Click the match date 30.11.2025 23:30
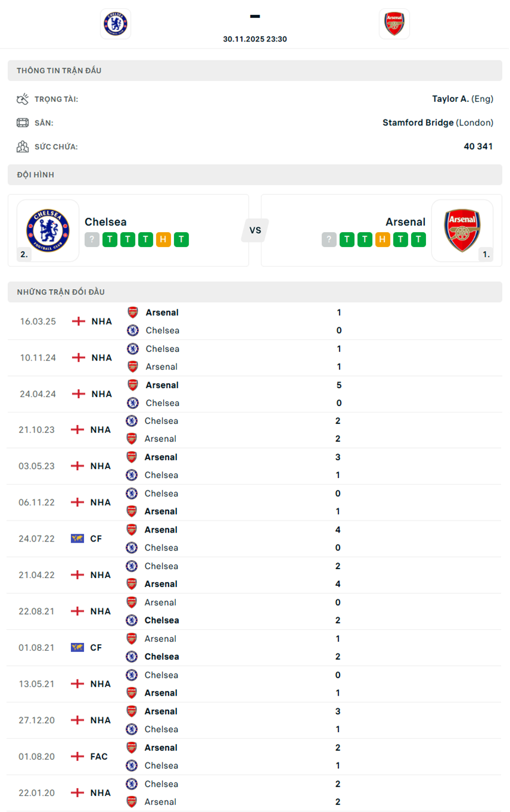Screen dimensions: 510x812 255,38
